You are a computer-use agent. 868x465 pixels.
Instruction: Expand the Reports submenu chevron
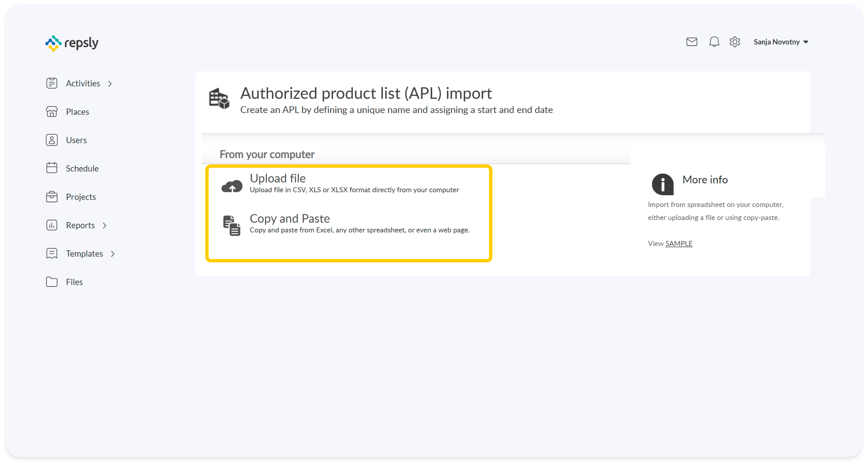[104, 225]
